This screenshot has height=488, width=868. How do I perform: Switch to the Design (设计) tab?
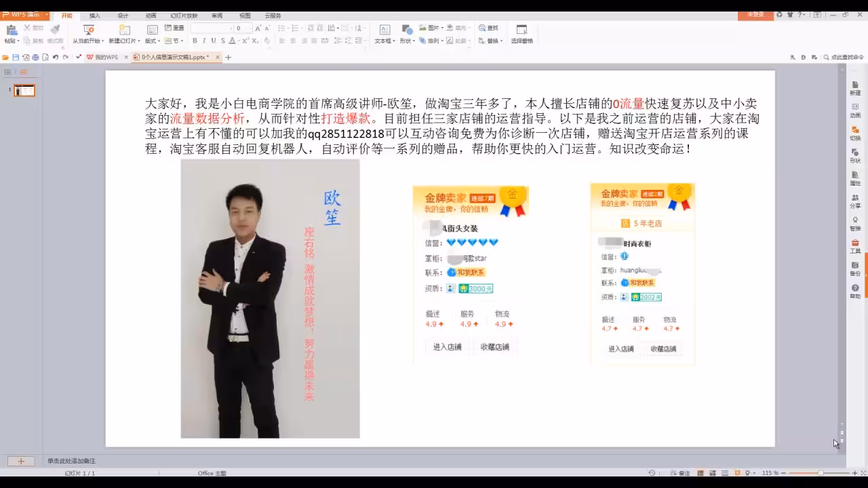[123, 15]
